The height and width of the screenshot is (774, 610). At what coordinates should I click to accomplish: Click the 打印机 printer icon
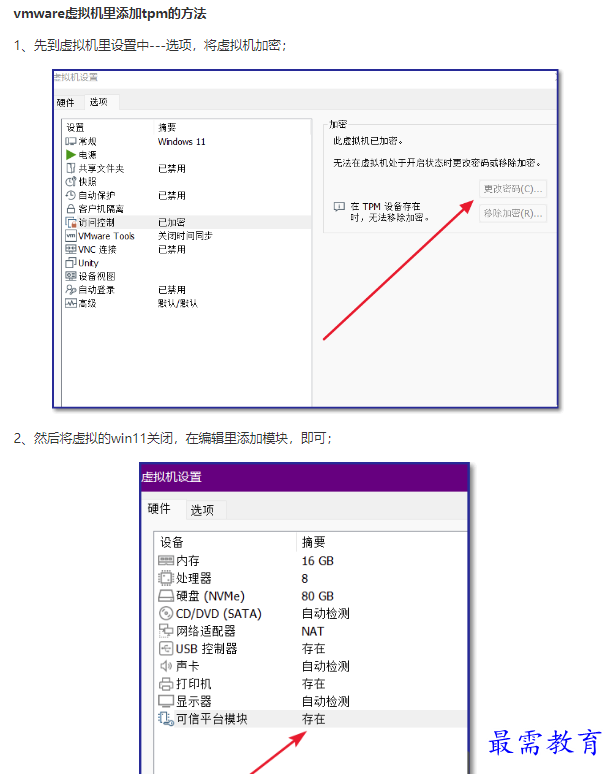click(166, 684)
